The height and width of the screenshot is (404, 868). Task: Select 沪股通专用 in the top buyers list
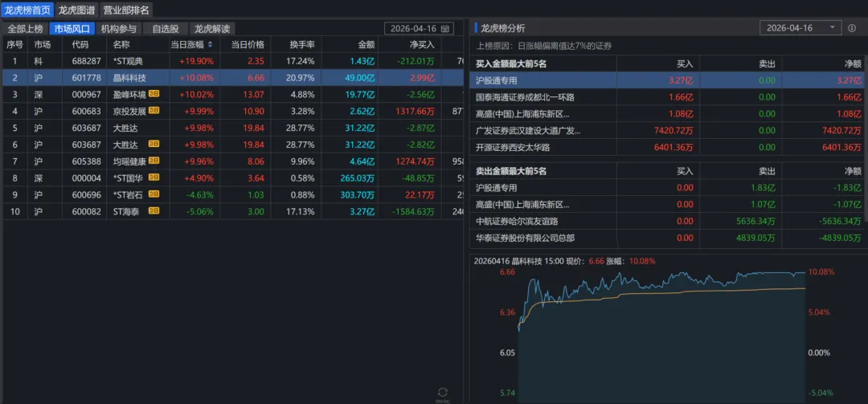point(667,80)
